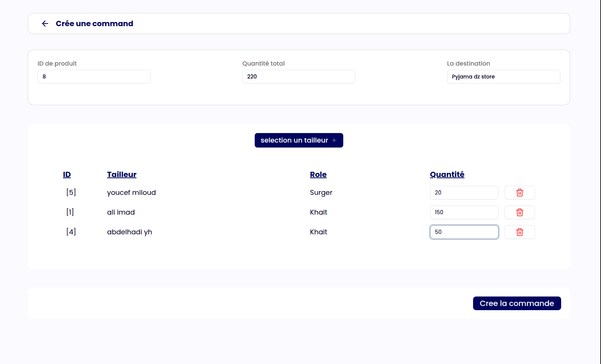This screenshot has height=364, width=601.
Task: Edit quantity field for abdelhadi yh
Action: (464, 232)
